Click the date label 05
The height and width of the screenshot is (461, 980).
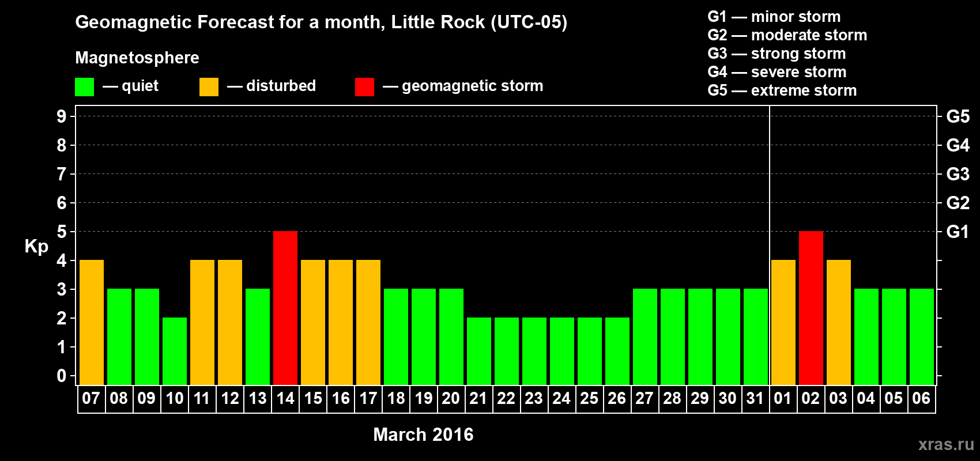pos(894,398)
